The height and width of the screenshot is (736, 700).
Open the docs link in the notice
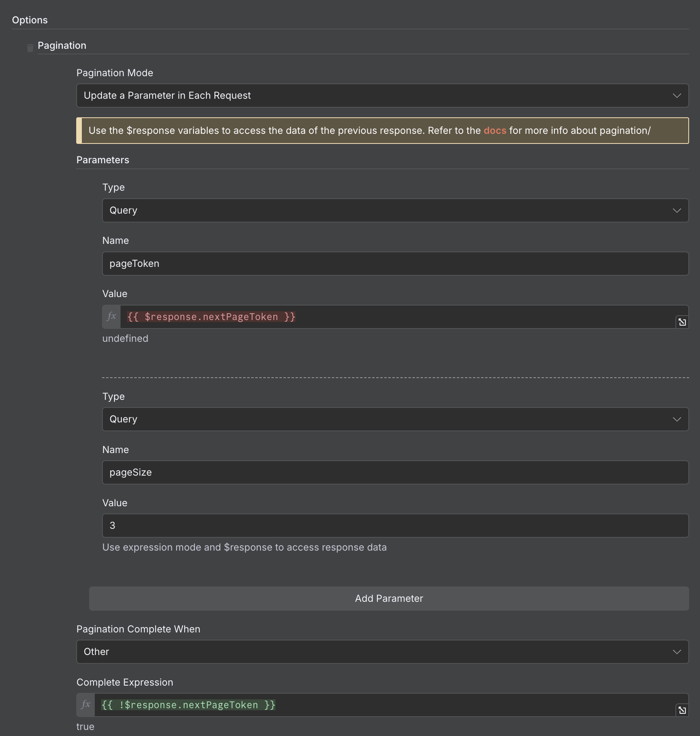pos(495,131)
